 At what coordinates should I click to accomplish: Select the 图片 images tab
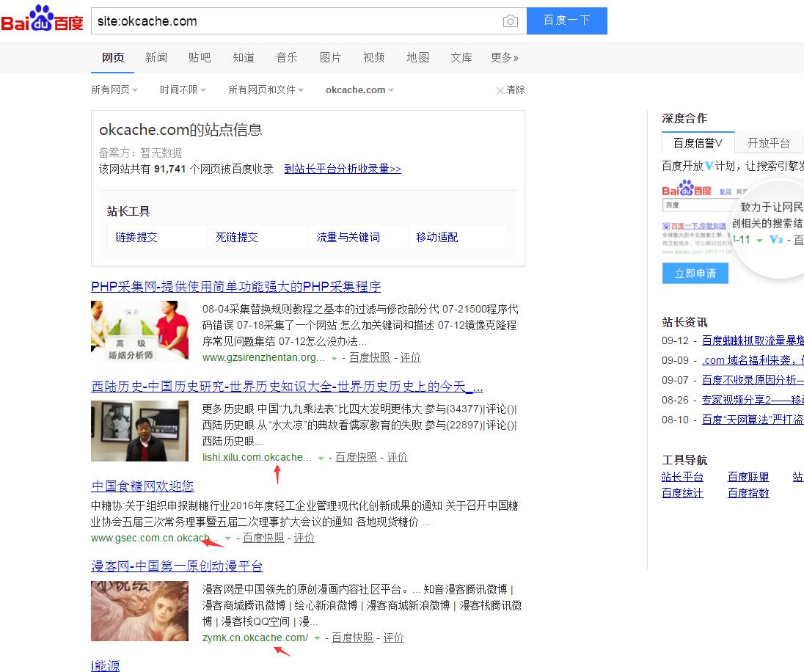tap(330, 57)
